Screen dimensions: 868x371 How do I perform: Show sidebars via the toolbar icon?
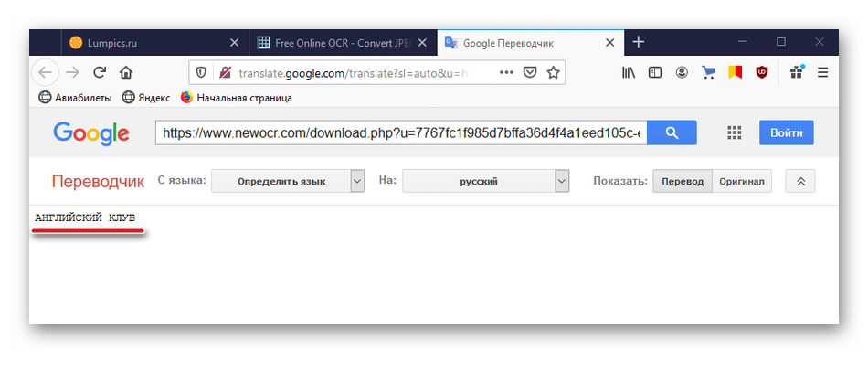tap(655, 72)
